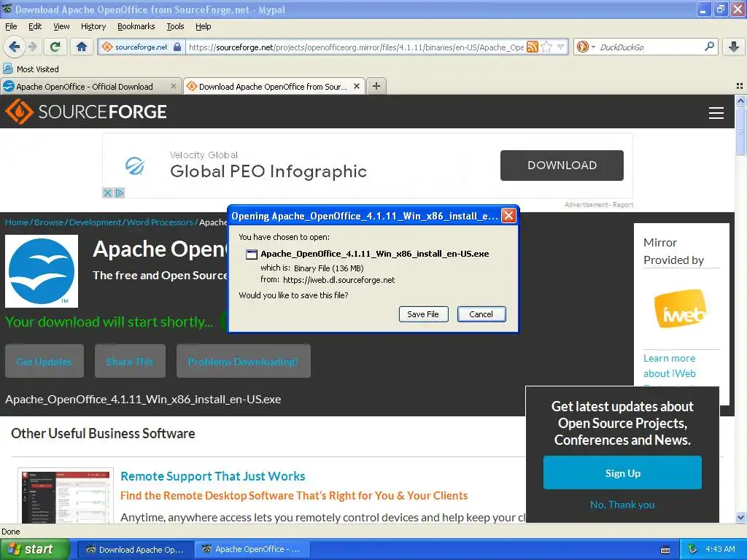Open the Bookmarks menu

click(136, 26)
